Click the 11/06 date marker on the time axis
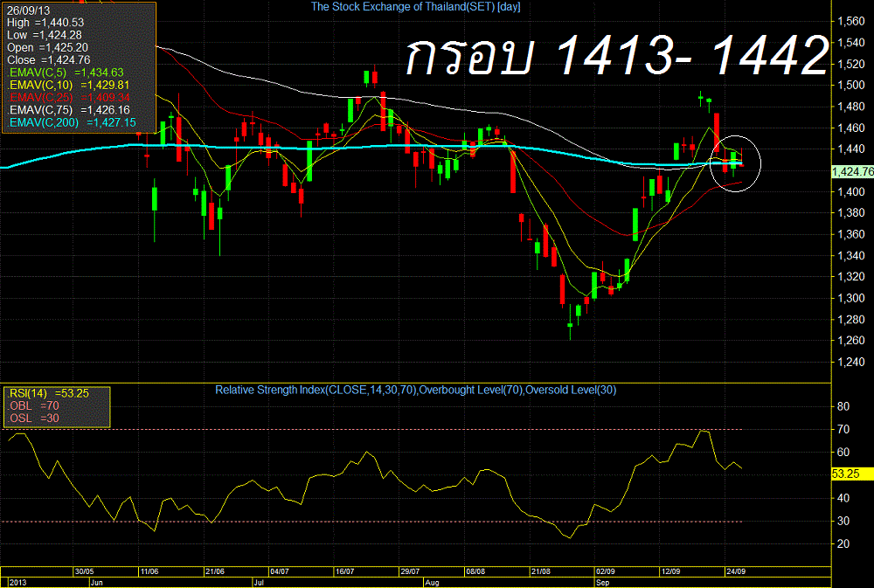The height and width of the screenshot is (588, 874). tap(149, 572)
